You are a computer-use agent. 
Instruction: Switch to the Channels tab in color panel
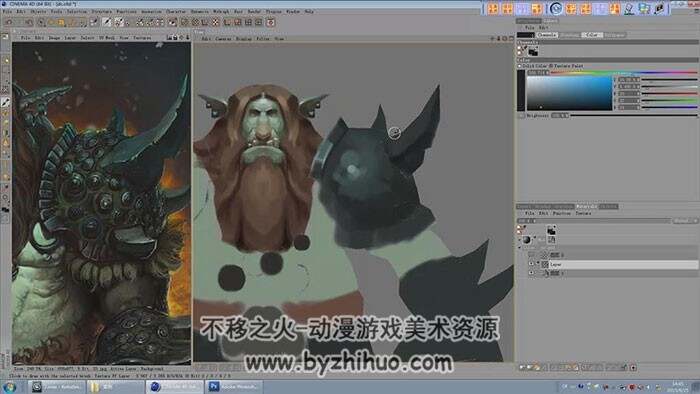pyautogui.click(x=547, y=35)
